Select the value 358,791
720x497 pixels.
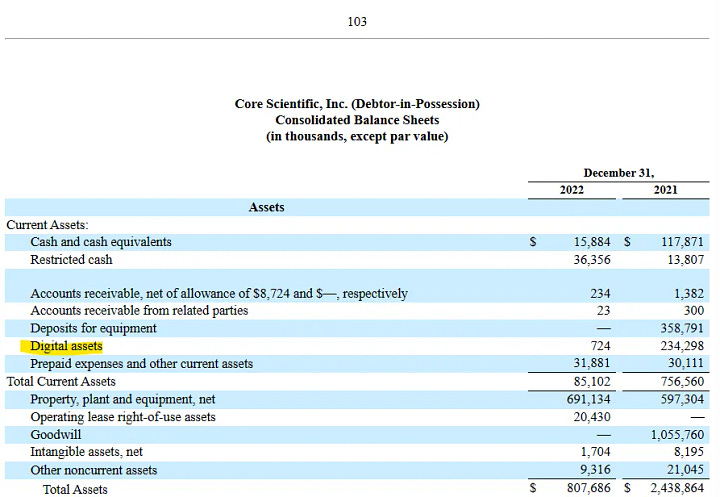(x=682, y=328)
